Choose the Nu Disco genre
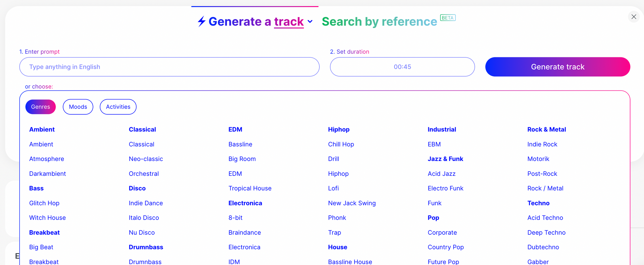 coord(142,232)
